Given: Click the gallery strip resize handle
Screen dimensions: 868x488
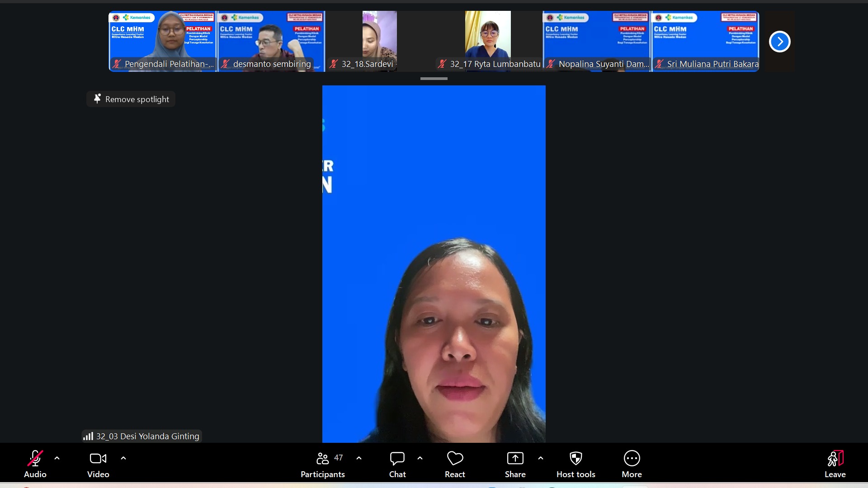Looking at the screenshot, I should coord(434,79).
